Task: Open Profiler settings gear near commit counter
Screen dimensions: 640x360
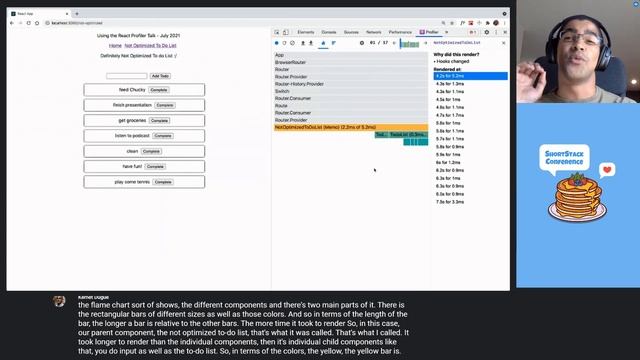Action: [362, 43]
